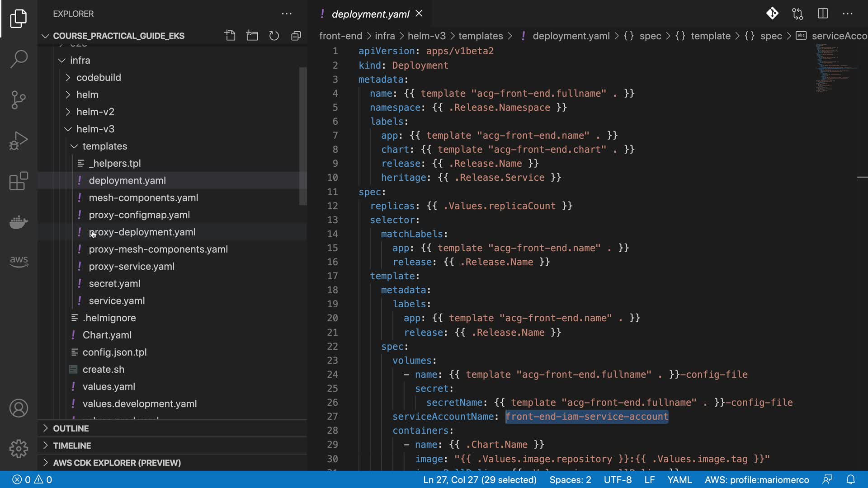
Task: Open the notifications bell in status bar
Action: (x=850, y=479)
